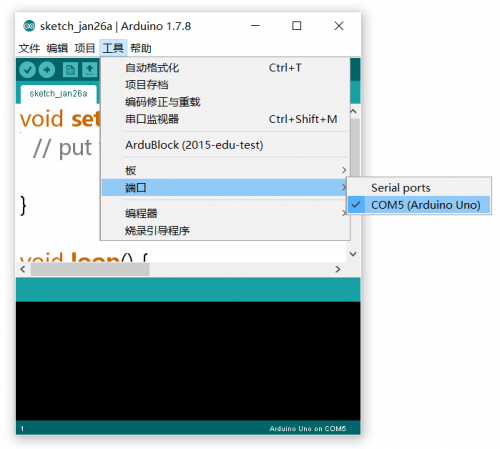The height and width of the screenshot is (449, 500).
Task: Toggle the checked COM5 (Arduino Uno) port
Action: click(x=419, y=205)
